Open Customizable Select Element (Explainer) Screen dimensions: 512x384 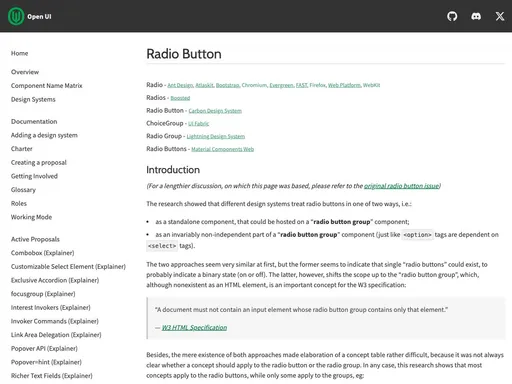click(68, 267)
